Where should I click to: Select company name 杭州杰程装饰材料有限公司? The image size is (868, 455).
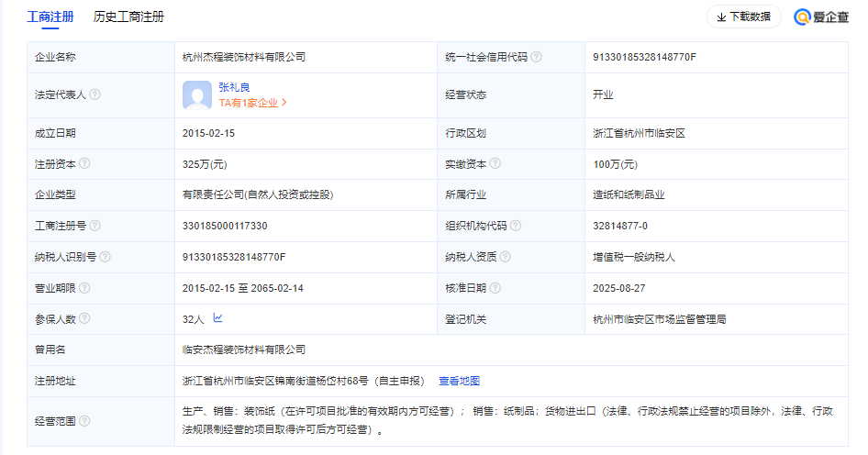pyautogui.click(x=244, y=57)
